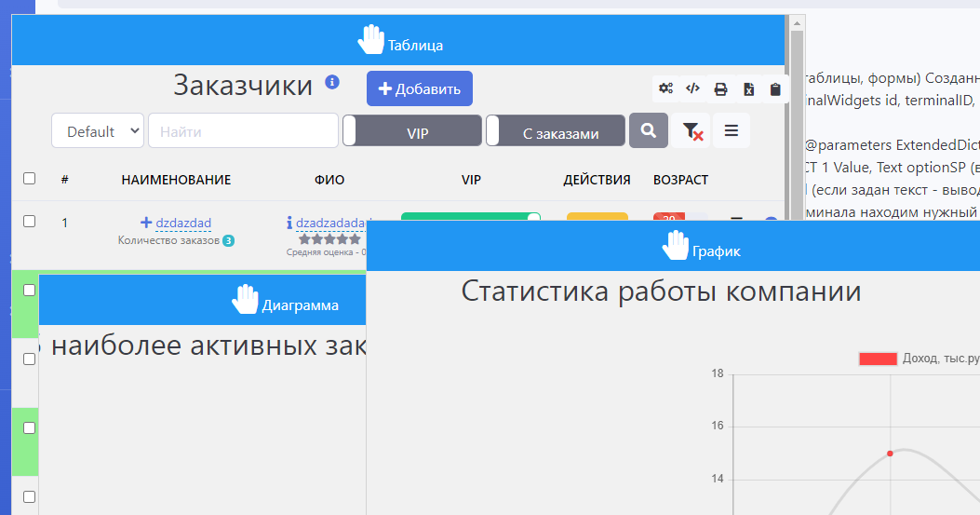
Task: Sort by the ФИО column header
Action: (329, 181)
